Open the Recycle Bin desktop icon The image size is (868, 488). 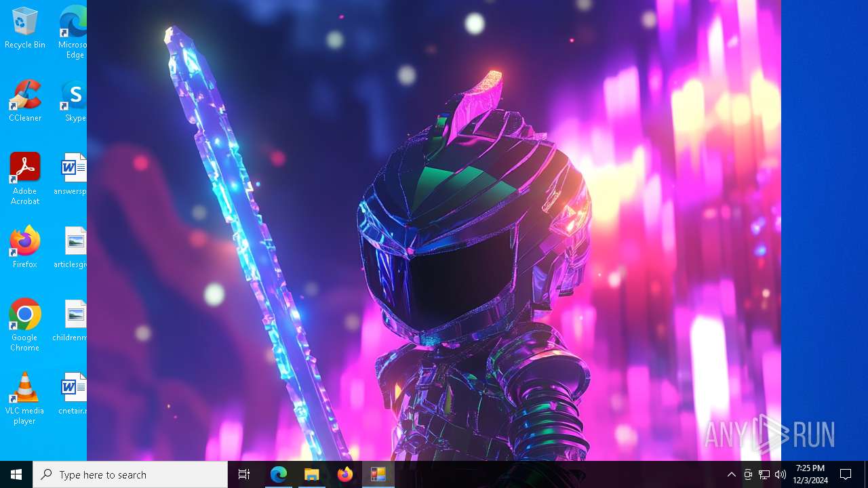(25, 28)
